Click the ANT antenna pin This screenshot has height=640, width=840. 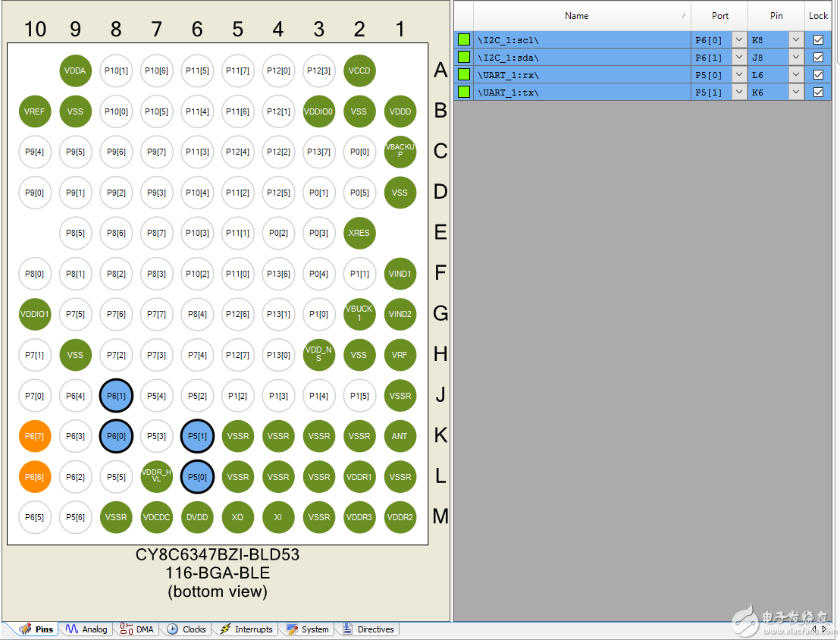click(400, 436)
